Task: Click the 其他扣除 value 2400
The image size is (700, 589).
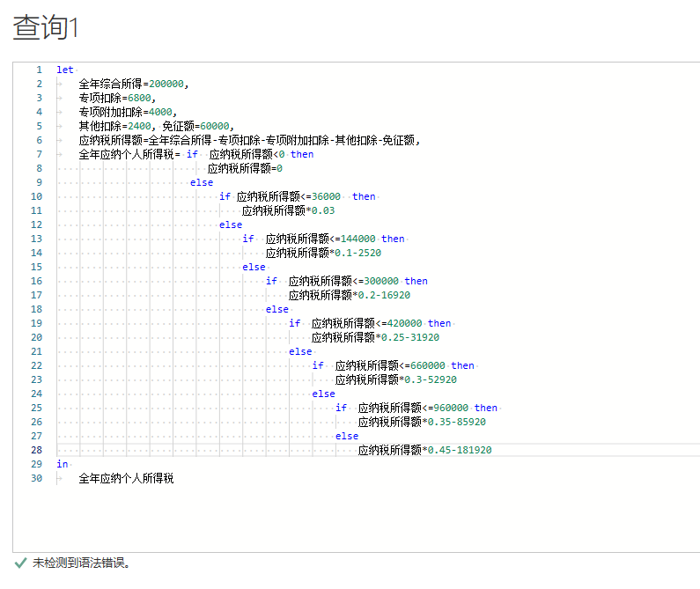Action: pyautogui.click(x=139, y=126)
